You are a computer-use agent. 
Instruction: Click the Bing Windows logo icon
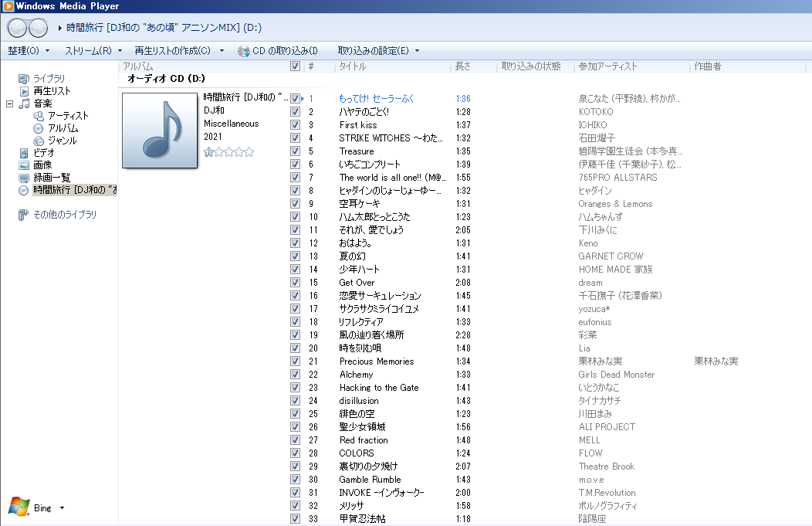coord(19,507)
